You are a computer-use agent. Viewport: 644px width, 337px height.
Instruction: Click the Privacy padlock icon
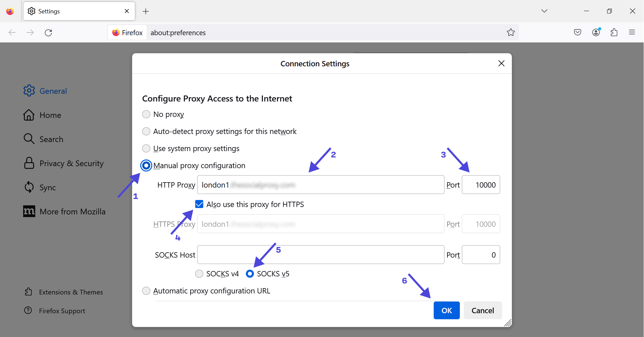(29, 163)
